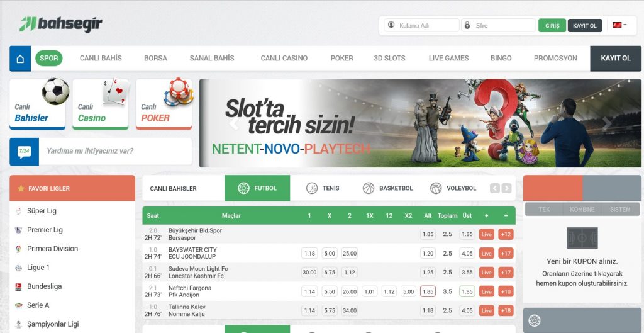
Task: Click the football pitch coupon icon
Action: click(582, 237)
